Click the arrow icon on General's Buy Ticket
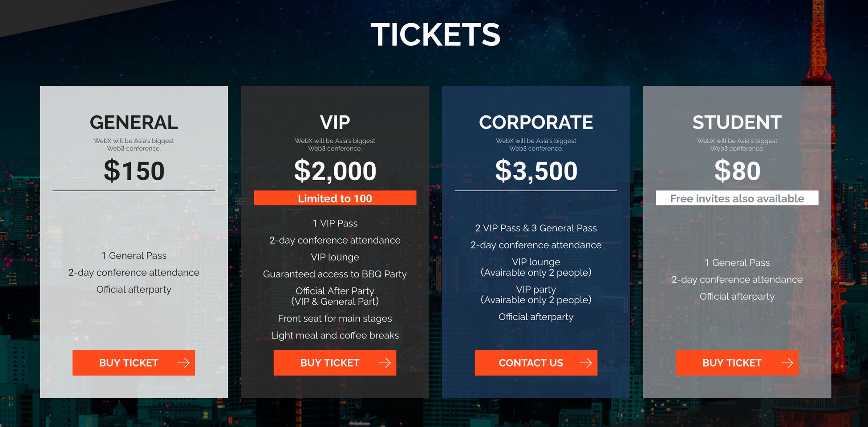This screenshot has height=427, width=868. pyautogui.click(x=183, y=363)
